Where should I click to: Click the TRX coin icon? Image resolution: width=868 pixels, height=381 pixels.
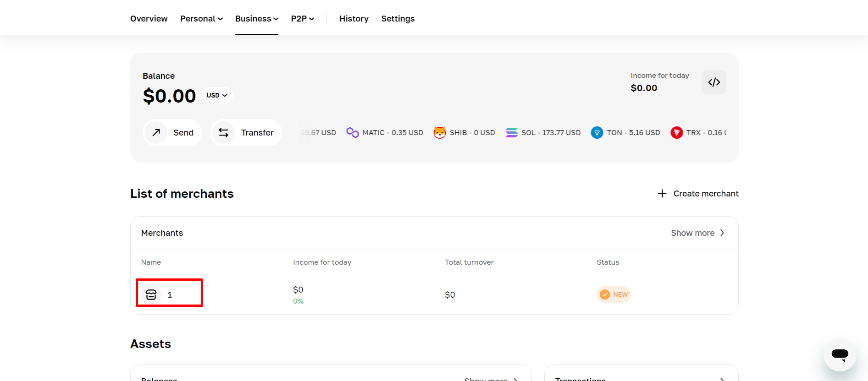(676, 132)
